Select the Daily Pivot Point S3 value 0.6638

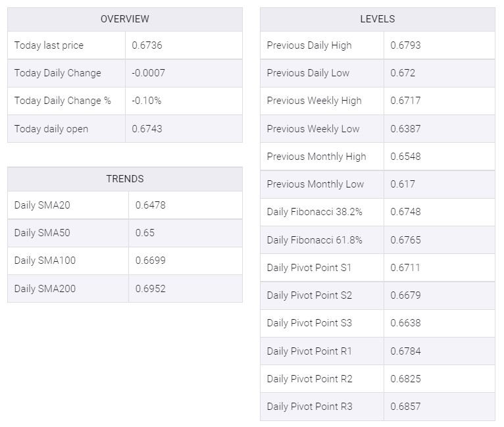(x=405, y=323)
